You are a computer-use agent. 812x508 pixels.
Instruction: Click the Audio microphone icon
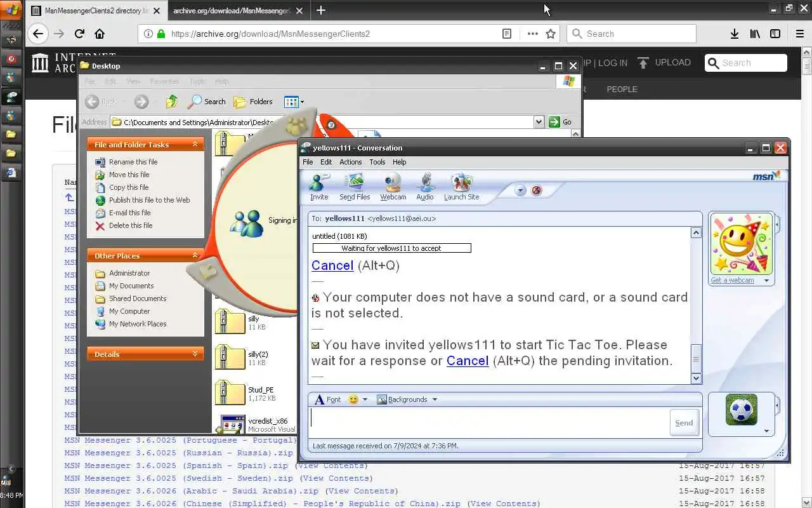pos(425,187)
